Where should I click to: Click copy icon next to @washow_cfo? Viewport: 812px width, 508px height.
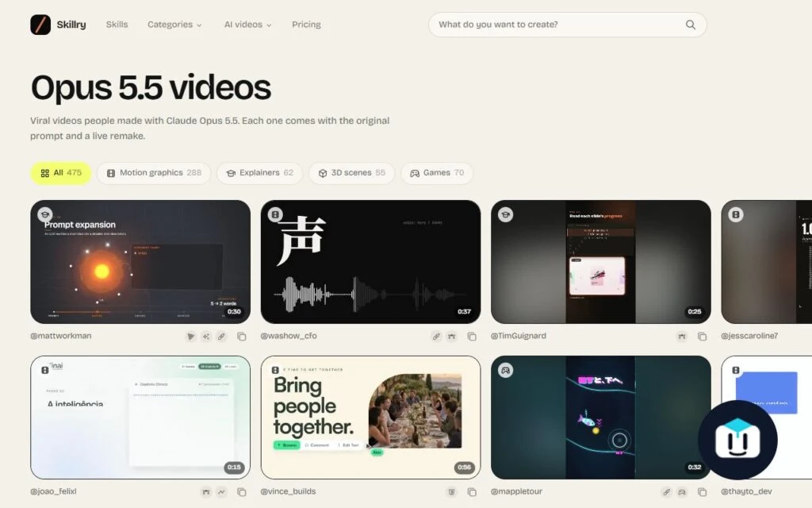tap(472, 337)
